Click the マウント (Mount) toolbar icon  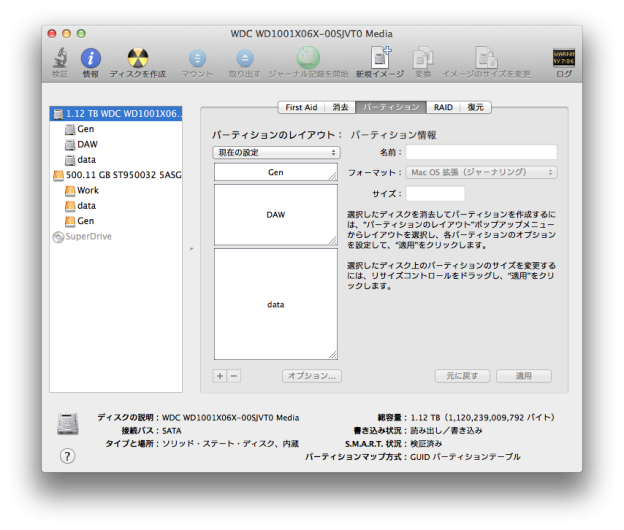click(197, 58)
